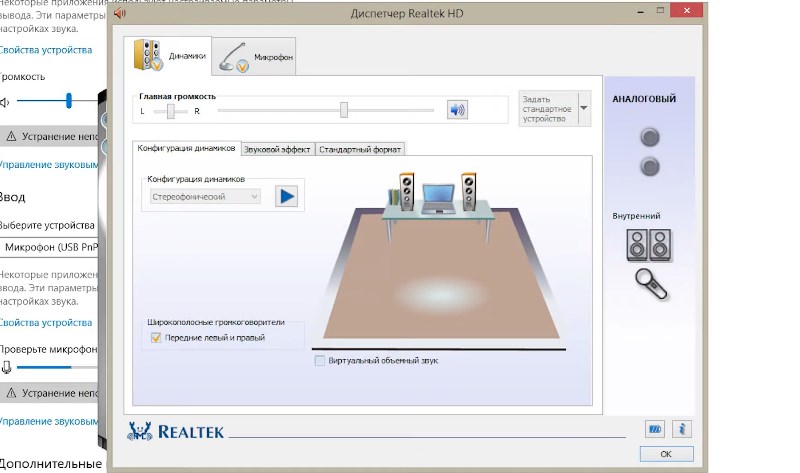
Task: Minimize the Realtek HD manager window
Action: pyautogui.click(x=640, y=11)
